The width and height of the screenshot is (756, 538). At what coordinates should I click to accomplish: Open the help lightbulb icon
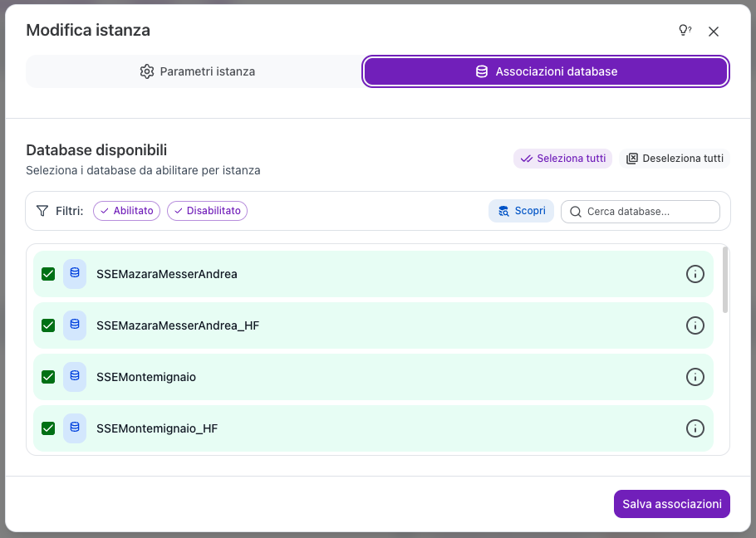(685, 31)
